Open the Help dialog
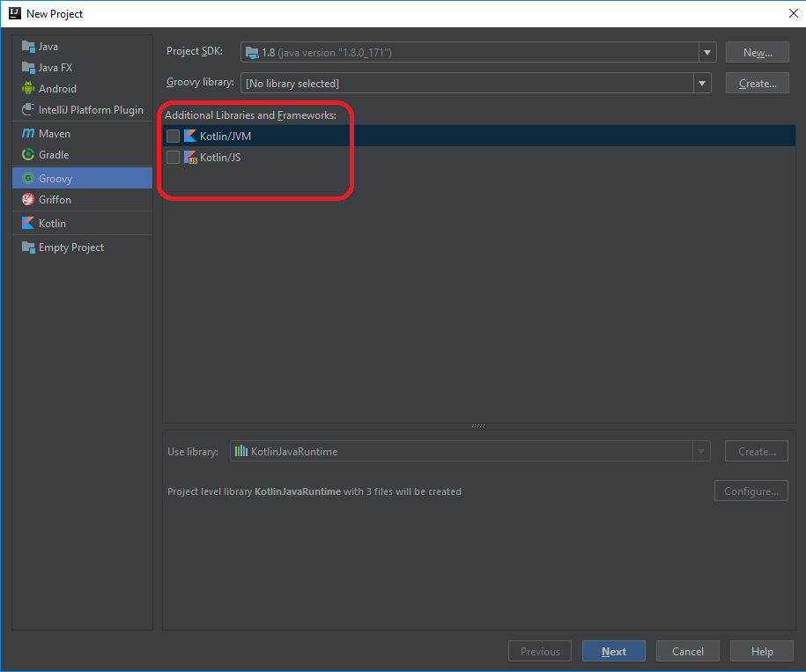 point(761,651)
